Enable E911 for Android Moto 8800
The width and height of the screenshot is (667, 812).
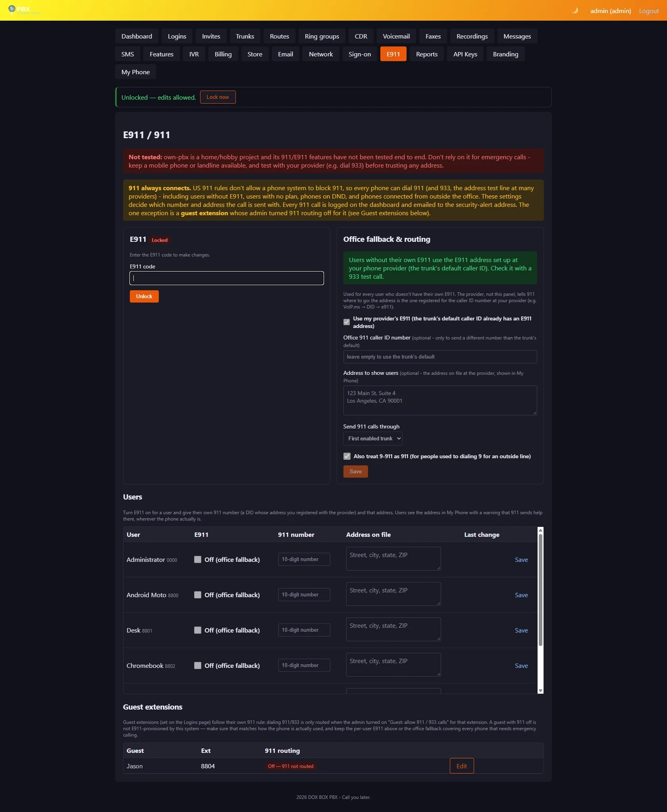pos(198,595)
